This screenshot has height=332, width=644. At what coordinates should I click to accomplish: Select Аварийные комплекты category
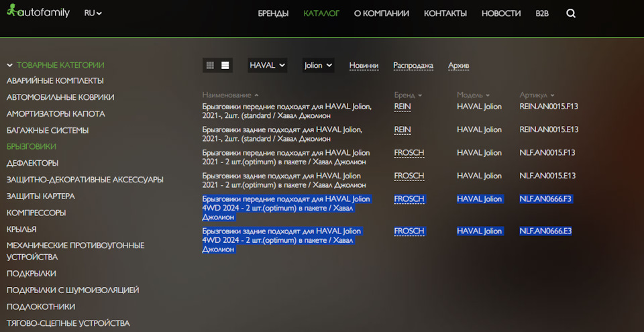coord(55,81)
